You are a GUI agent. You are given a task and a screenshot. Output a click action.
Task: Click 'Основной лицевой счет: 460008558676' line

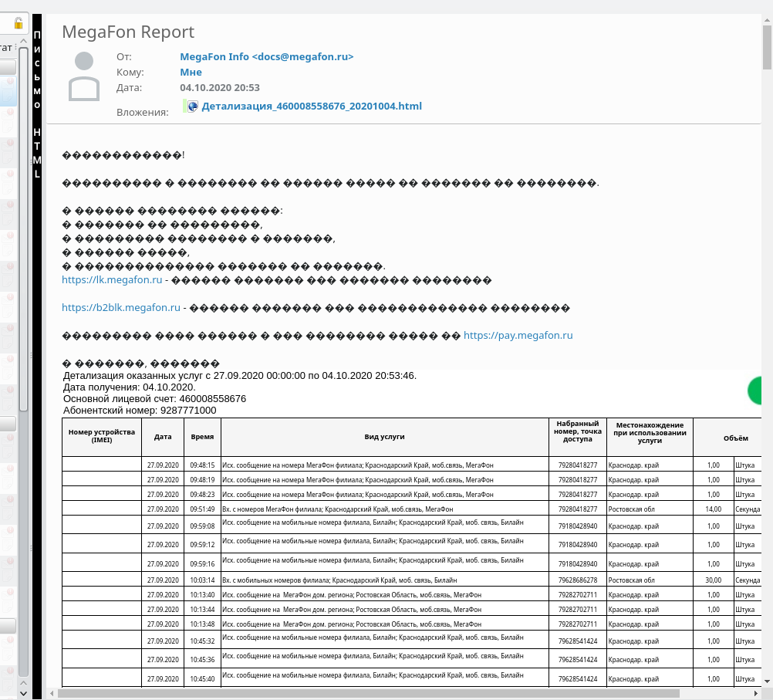click(154, 398)
